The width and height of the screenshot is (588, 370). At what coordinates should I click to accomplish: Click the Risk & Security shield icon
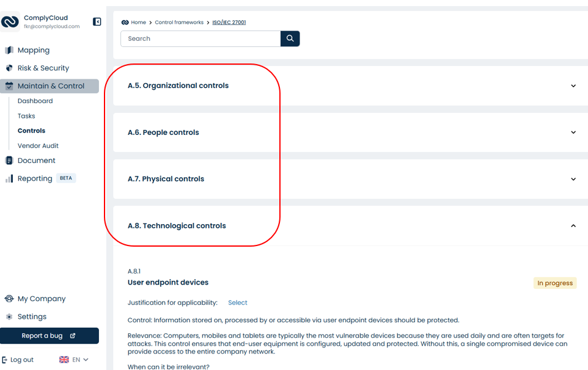coord(9,68)
